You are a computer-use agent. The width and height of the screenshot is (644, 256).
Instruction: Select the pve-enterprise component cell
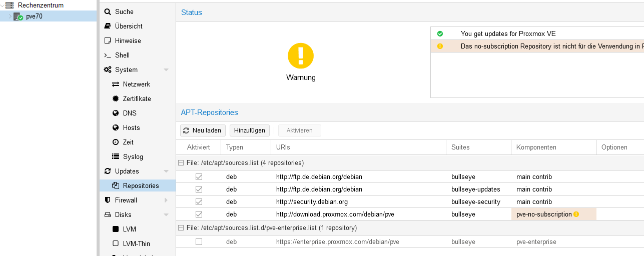(553, 242)
